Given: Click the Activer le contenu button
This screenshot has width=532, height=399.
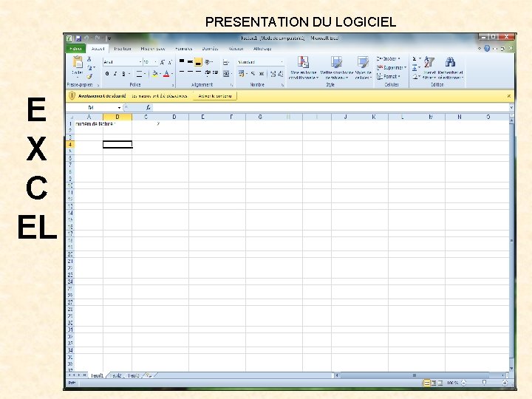Looking at the screenshot, I should [x=215, y=96].
